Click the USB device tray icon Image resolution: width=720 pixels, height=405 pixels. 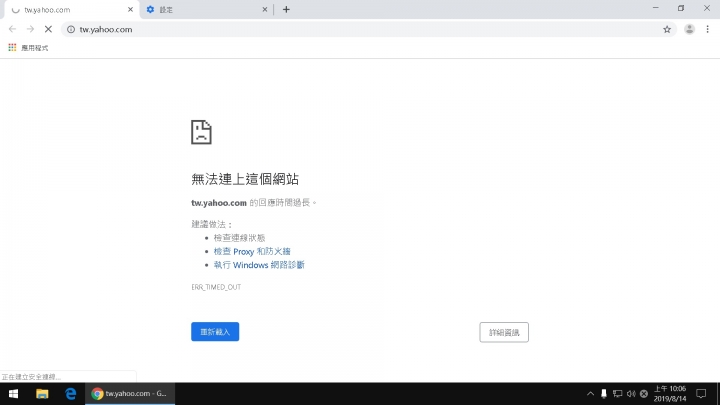pos(603,394)
